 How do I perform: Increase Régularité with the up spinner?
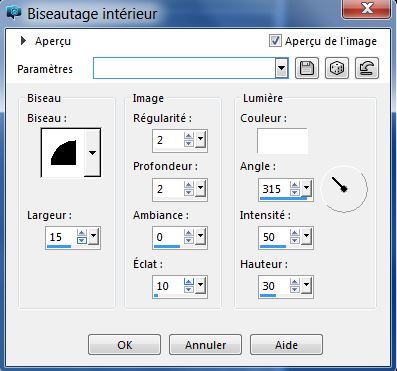(189, 136)
